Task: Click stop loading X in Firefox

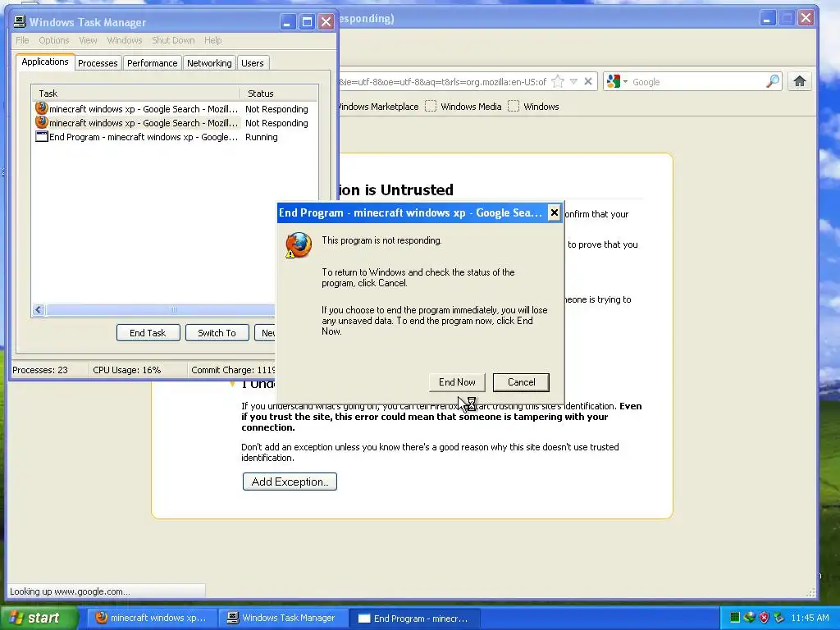Action: [x=588, y=81]
